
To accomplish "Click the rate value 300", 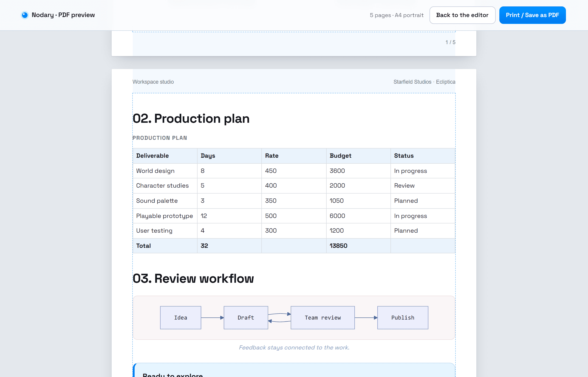I will click(x=294, y=231).
